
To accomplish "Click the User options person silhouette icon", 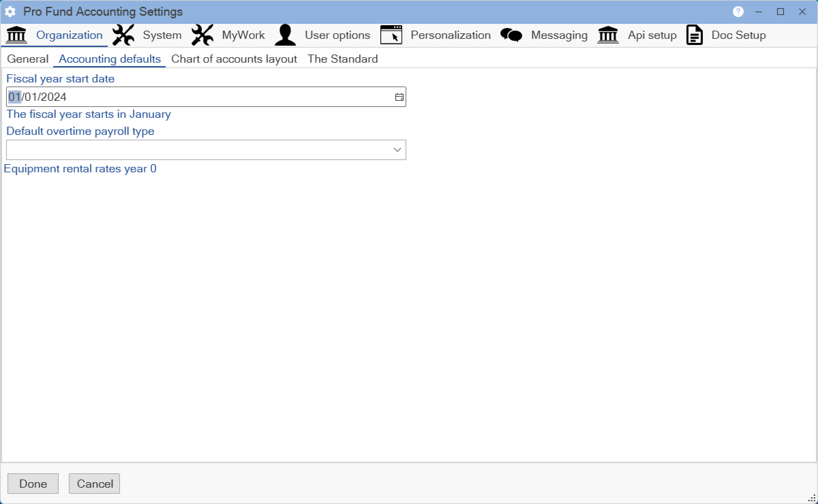I will 285,35.
